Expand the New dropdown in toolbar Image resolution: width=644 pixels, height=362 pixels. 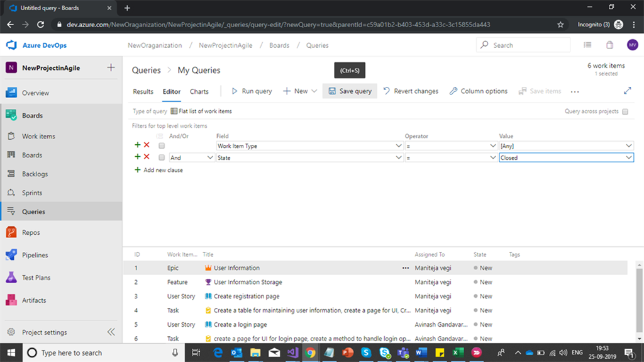pos(314,91)
